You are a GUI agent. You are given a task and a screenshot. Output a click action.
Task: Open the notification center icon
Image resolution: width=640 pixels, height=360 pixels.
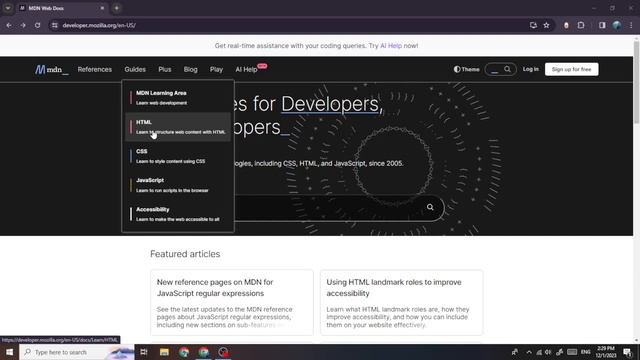627,352
